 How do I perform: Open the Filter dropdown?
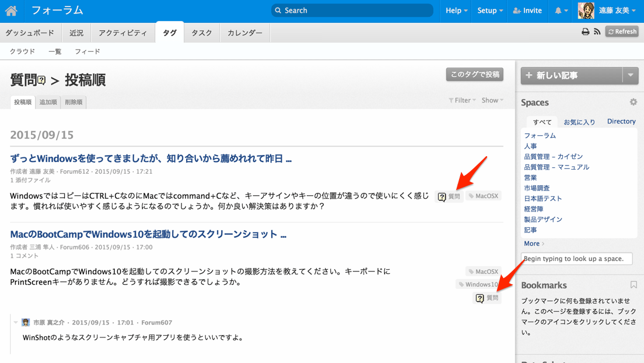(462, 100)
